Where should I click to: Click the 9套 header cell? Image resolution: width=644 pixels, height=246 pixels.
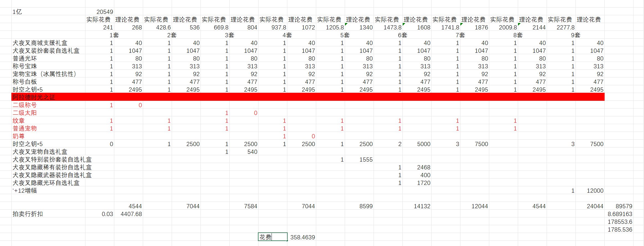pyautogui.click(x=576, y=35)
